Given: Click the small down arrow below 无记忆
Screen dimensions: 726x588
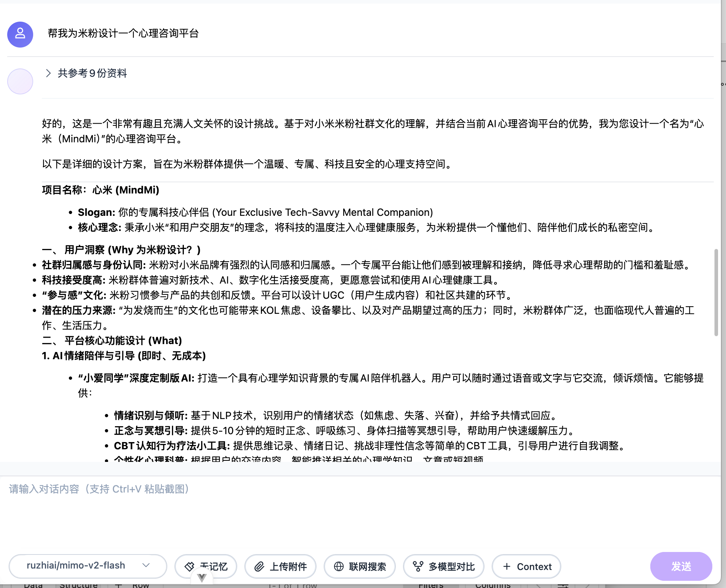Looking at the screenshot, I should click(202, 578).
